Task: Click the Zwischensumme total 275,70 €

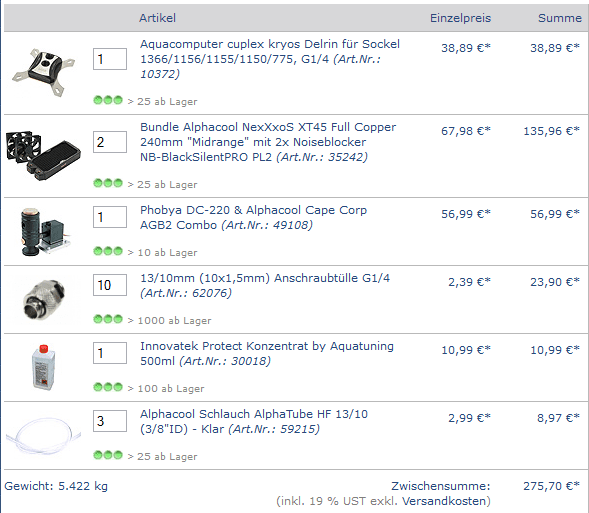Action: tap(551, 486)
